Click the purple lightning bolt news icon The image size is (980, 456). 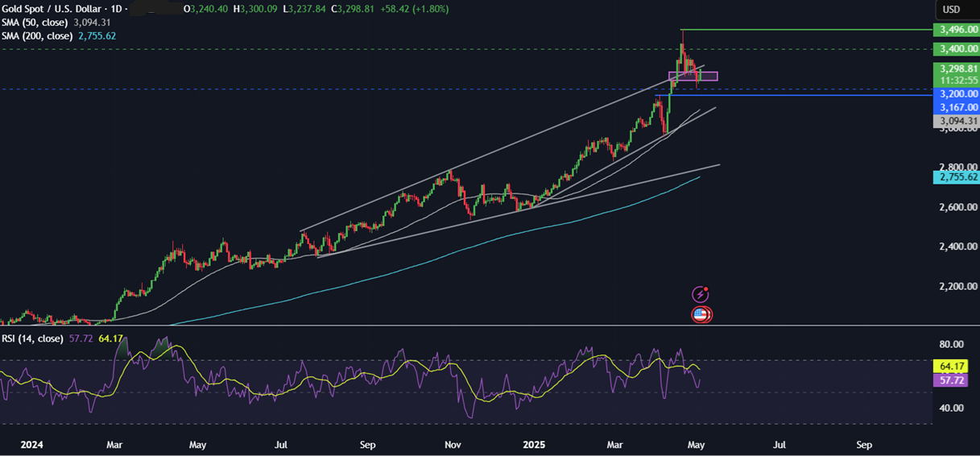pos(701,295)
